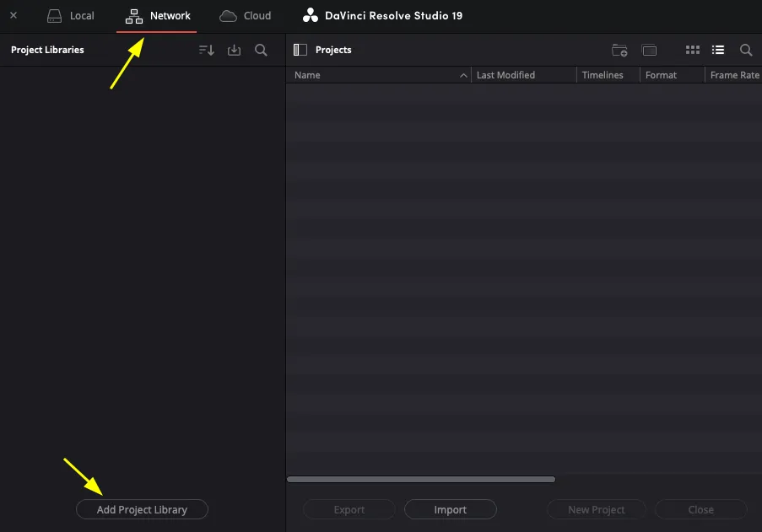The image size is (762, 532).
Task: Create a project with New Project
Action: pos(596,509)
